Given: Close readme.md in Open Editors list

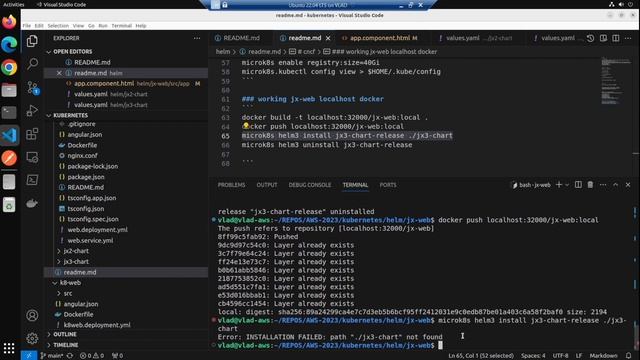Looking at the screenshot, I should [59, 73].
